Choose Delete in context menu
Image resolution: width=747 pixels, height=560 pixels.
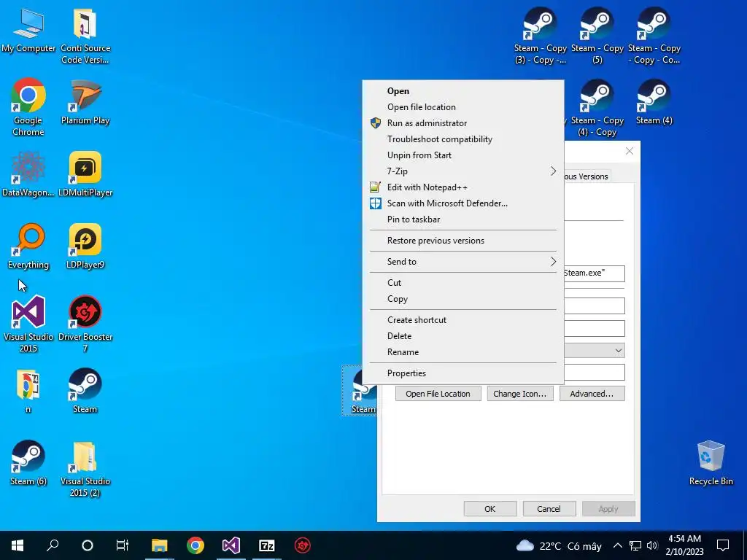[463, 336]
